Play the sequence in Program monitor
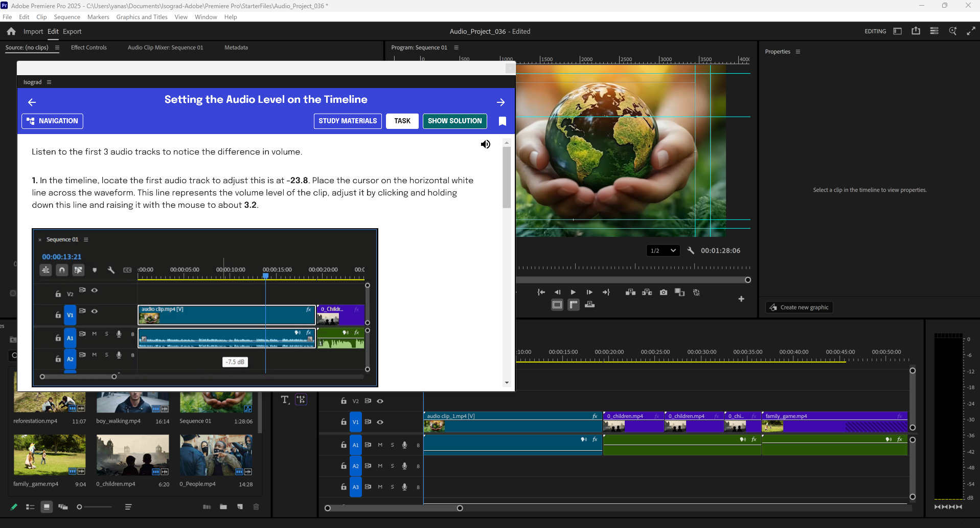 [573, 292]
